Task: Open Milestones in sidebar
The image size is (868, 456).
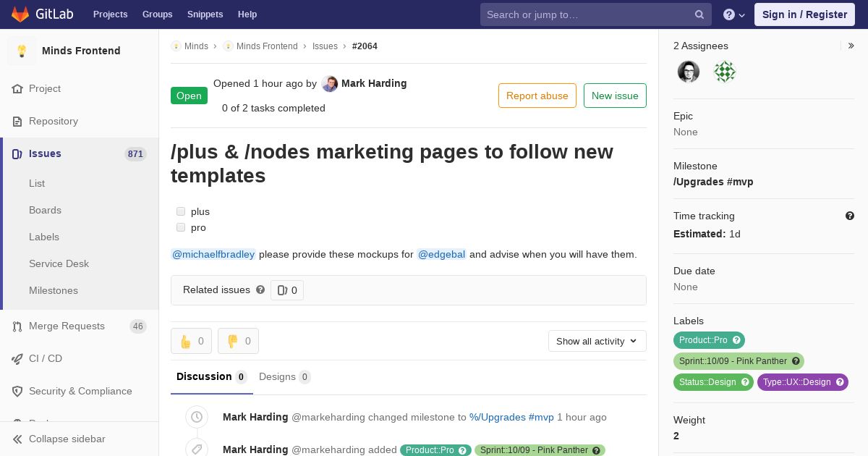Action: tap(54, 290)
